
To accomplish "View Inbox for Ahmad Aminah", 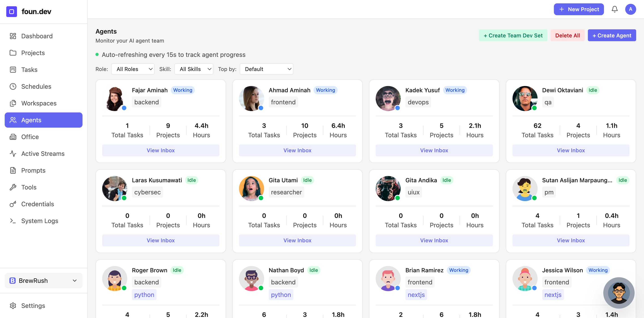I will [x=297, y=150].
